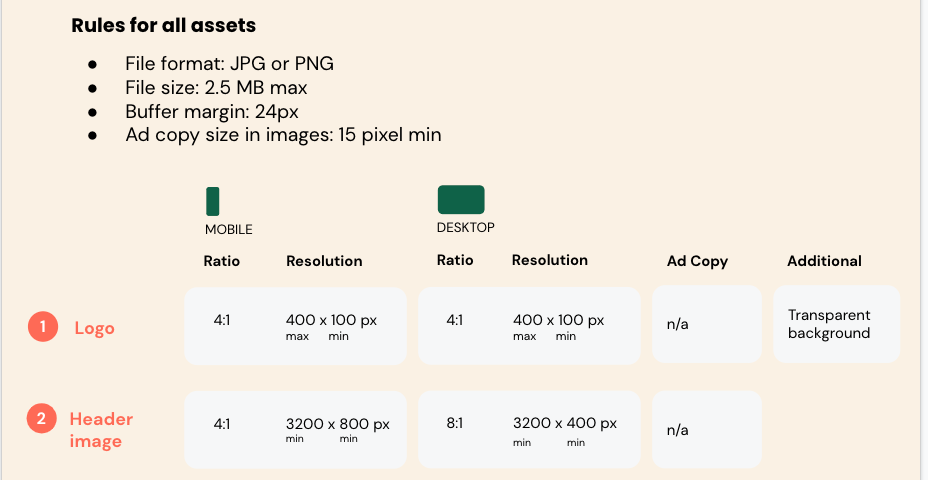Click the DESKTOP label under the screen icon
Image resolution: width=928 pixels, height=480 pixels.
466,227
